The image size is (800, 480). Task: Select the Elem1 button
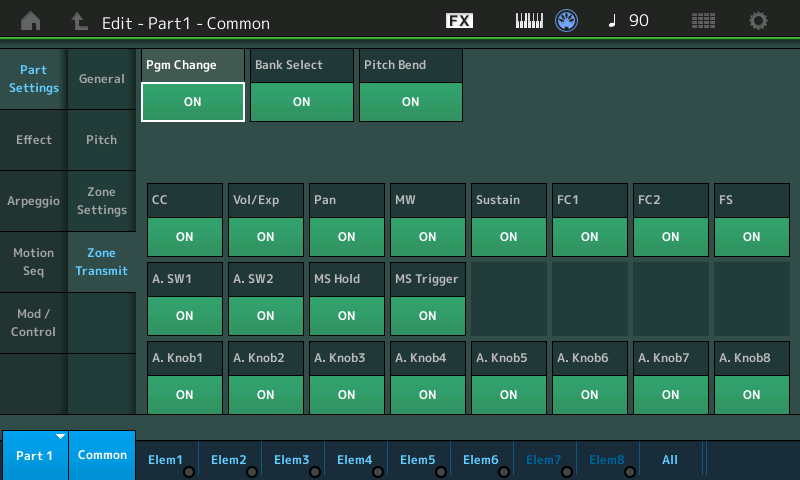pos(166,459)
